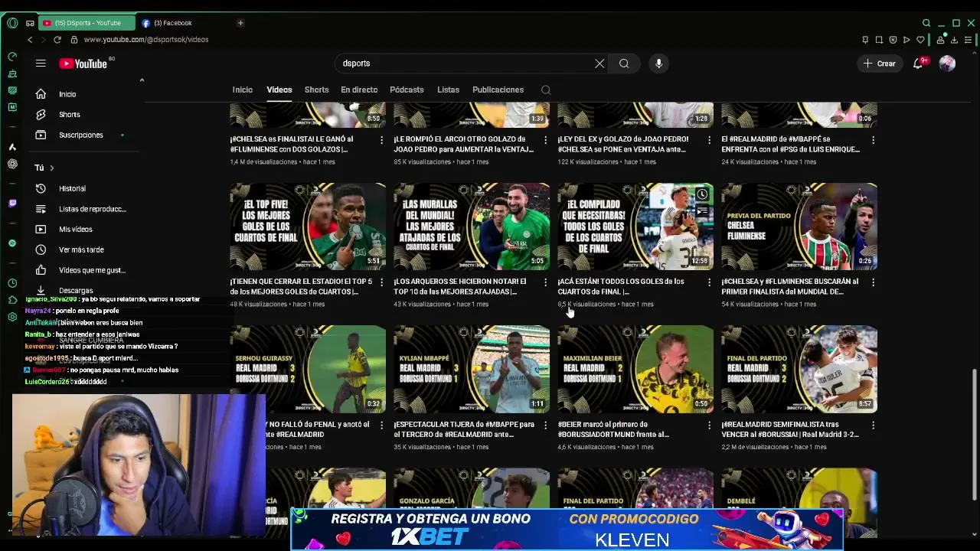This screenshot has width=980, height=551.
Task: Open Opera sidebar history clock
Action: pyautogui.click(x=12, y=283)
